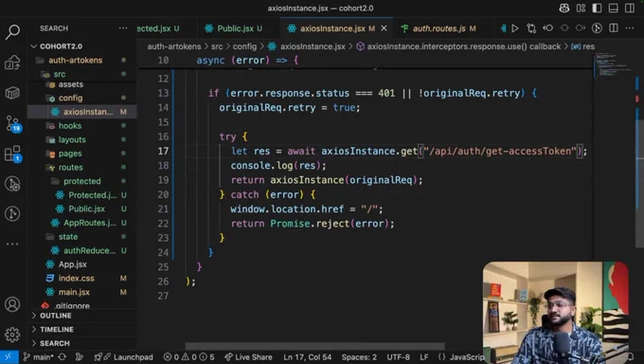Open Protected.jsx in the file tree

[x=82, y=195]
